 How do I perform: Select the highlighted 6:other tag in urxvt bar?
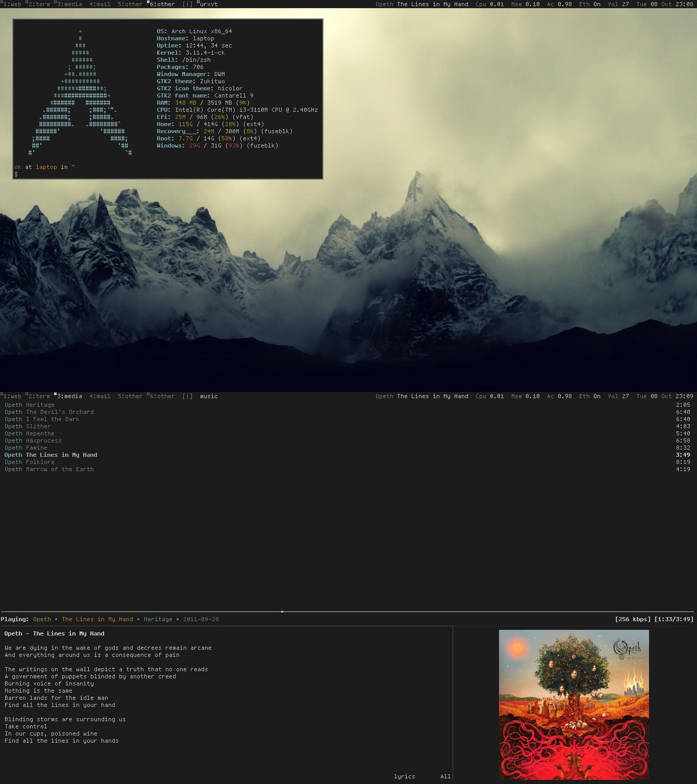[x=161, y=4]
